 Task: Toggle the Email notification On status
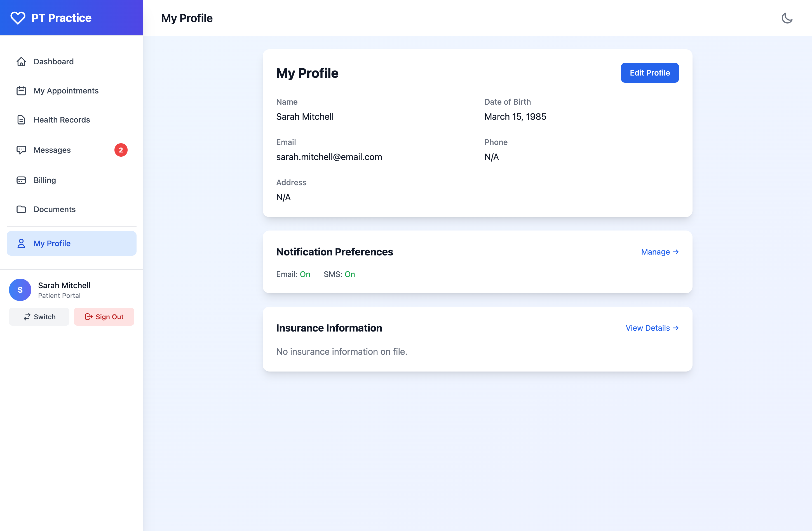tap(305, 274)
